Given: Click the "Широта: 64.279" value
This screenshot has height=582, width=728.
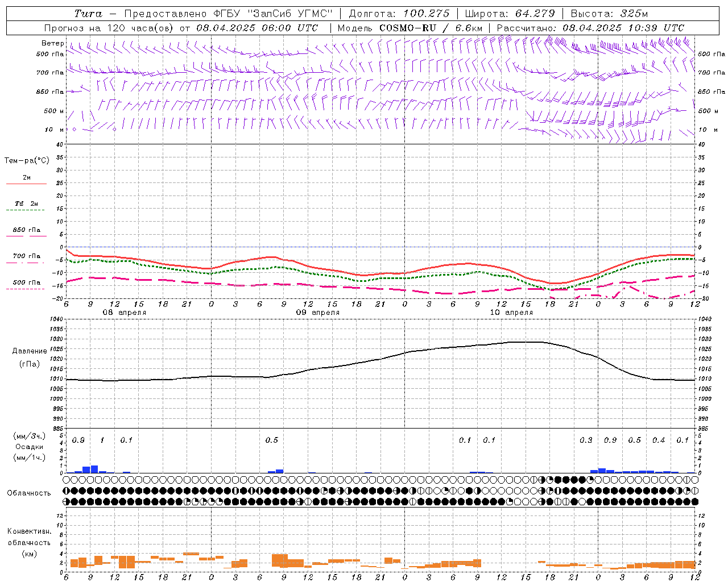Looking at the screenshot, I should point(510,14).
